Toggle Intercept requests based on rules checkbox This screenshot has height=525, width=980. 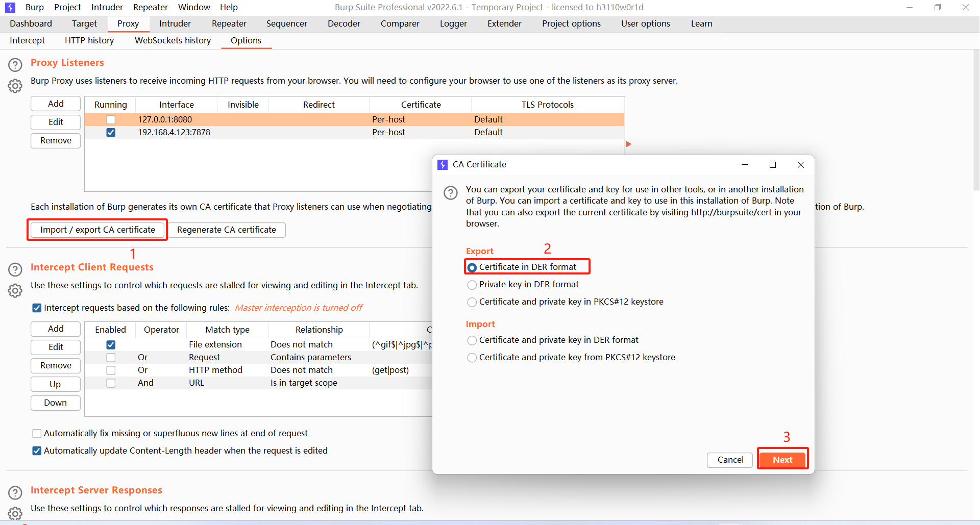pyautogui.click(x=37, y=308)
